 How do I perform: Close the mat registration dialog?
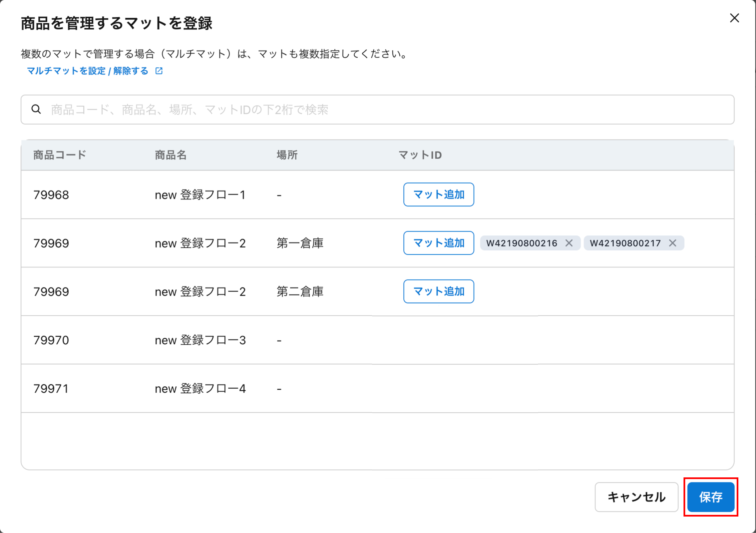(734, 18)
